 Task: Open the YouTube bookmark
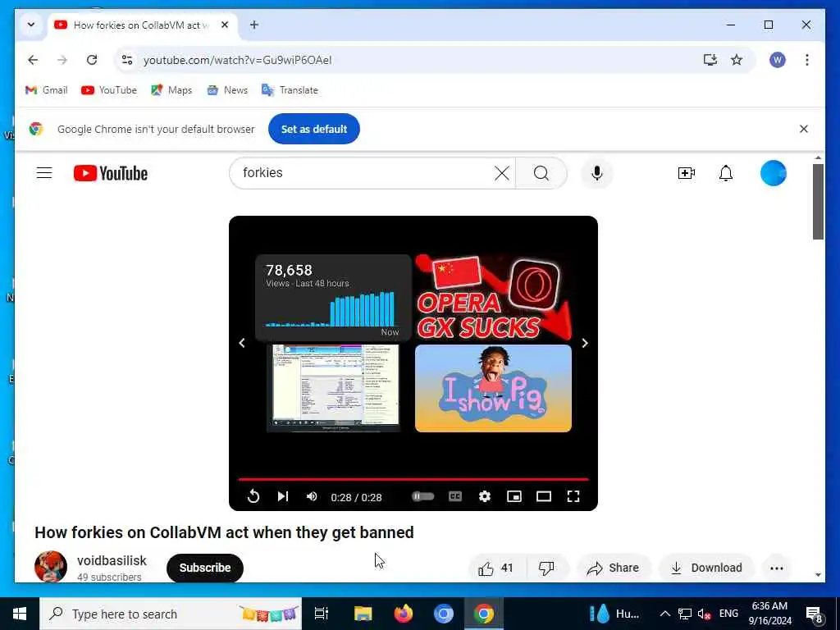click(x=109, y=90)
